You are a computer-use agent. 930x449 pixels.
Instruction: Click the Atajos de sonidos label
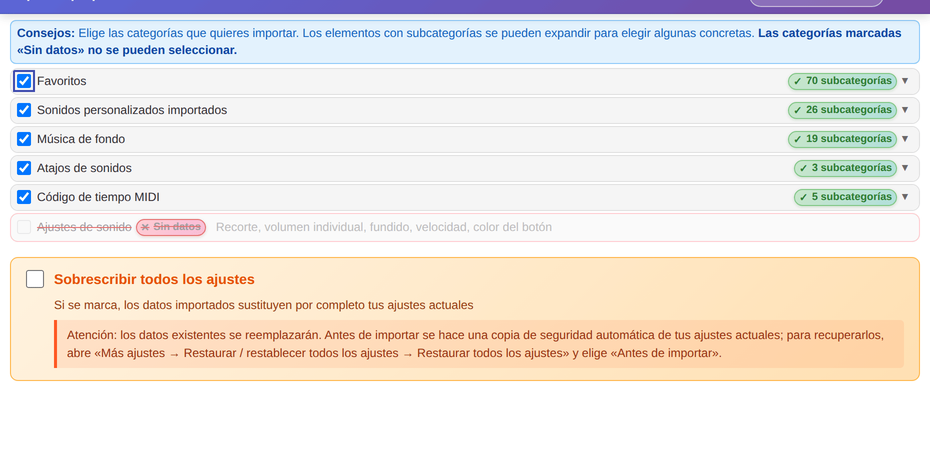tap(84, 168)
